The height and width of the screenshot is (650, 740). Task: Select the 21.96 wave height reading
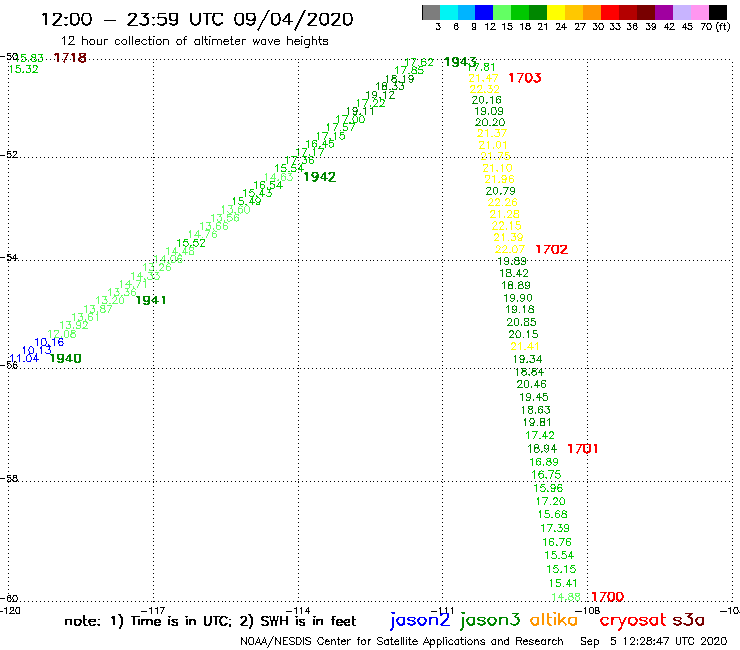click(499, 179)
